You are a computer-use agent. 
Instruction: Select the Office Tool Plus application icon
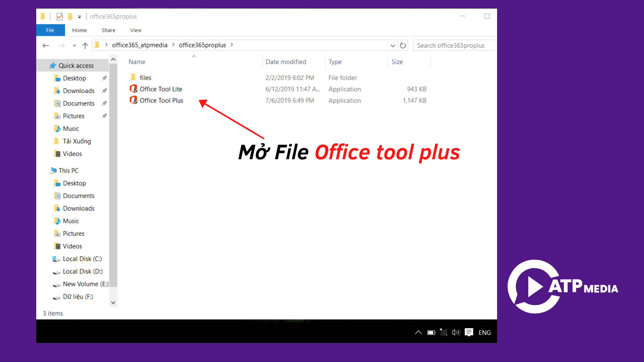(x=133, y=100)
